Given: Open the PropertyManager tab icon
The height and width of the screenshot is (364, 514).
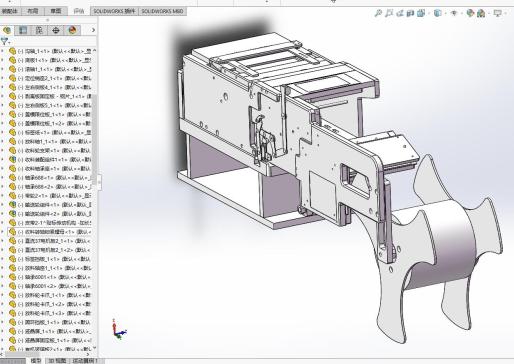Looking at the screenshot, I should point(23,30).
